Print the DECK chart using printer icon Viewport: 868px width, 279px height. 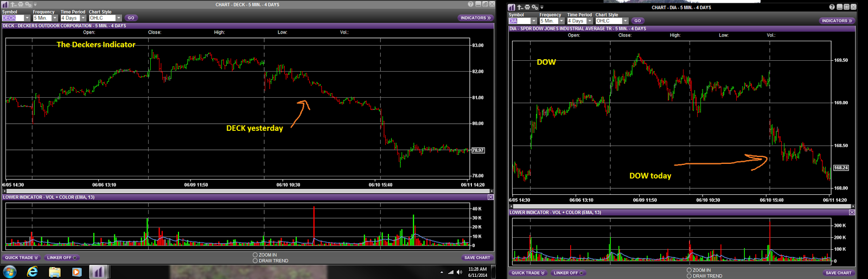[21, 4]
